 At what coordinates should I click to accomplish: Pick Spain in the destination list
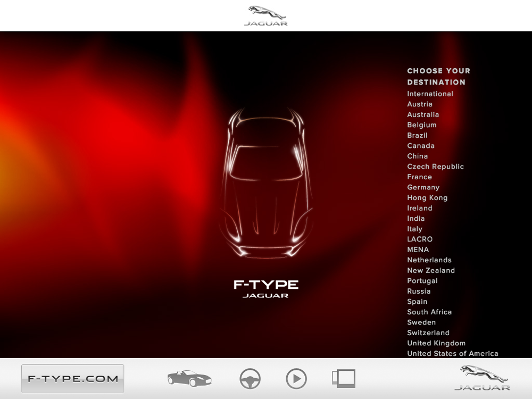click(x=417, y=302)
